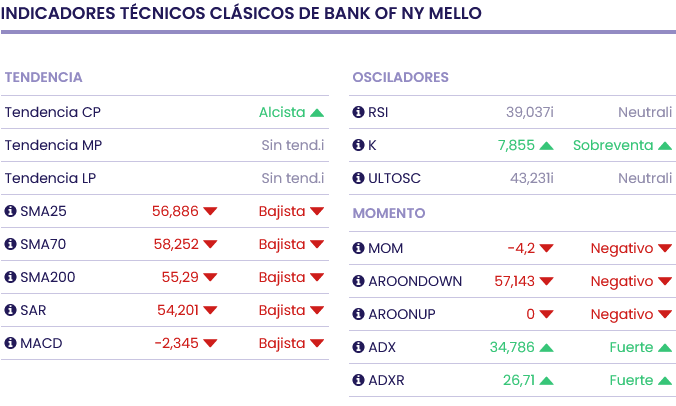Click the info icon beside ADX
676x406 pixels.
pyautogui.click(x=359, y=347)
